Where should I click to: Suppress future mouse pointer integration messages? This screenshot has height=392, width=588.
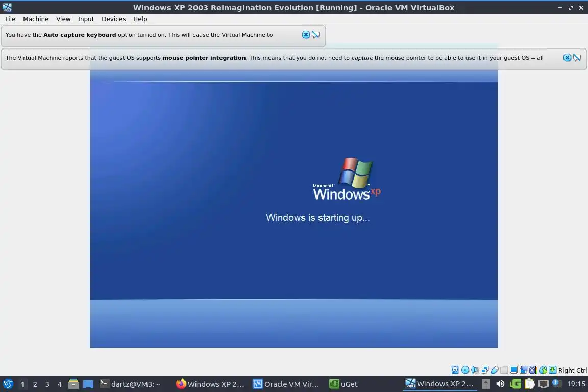[x=577, y=57]
